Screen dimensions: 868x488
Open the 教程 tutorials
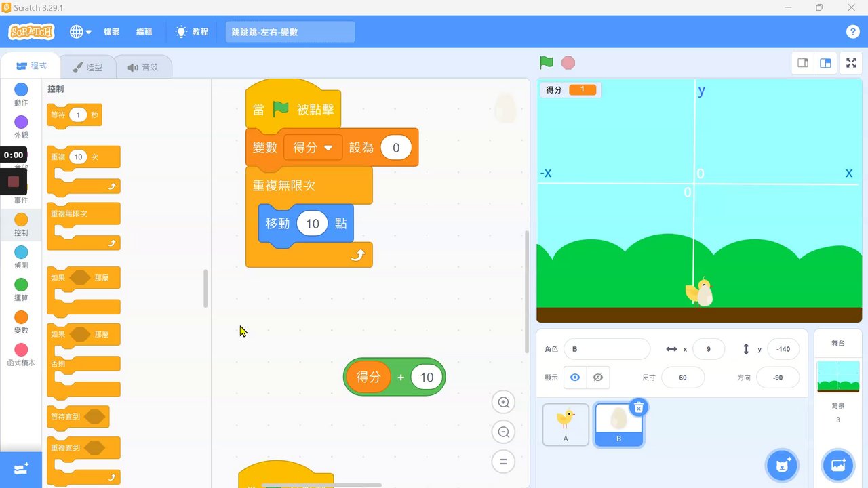point(192,32)
